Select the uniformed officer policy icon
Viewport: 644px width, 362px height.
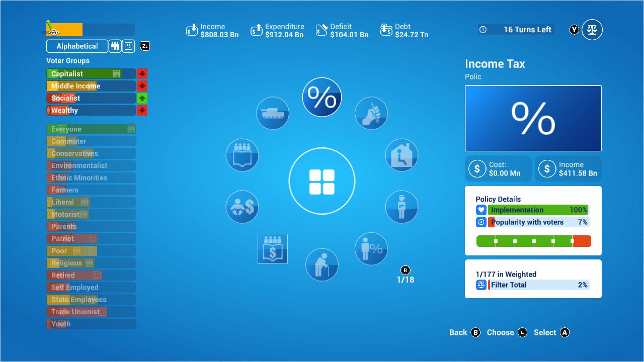(401, 207)
